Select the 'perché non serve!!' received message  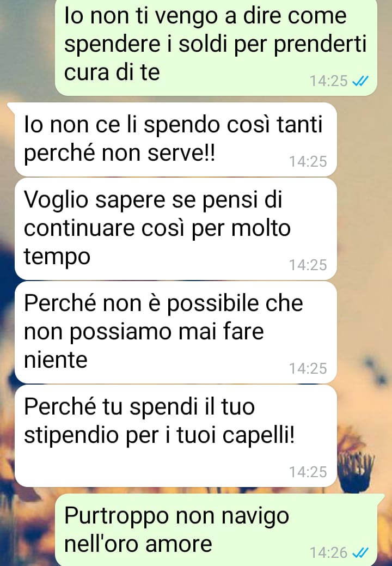pyautogui.click(x=176, y=139)
